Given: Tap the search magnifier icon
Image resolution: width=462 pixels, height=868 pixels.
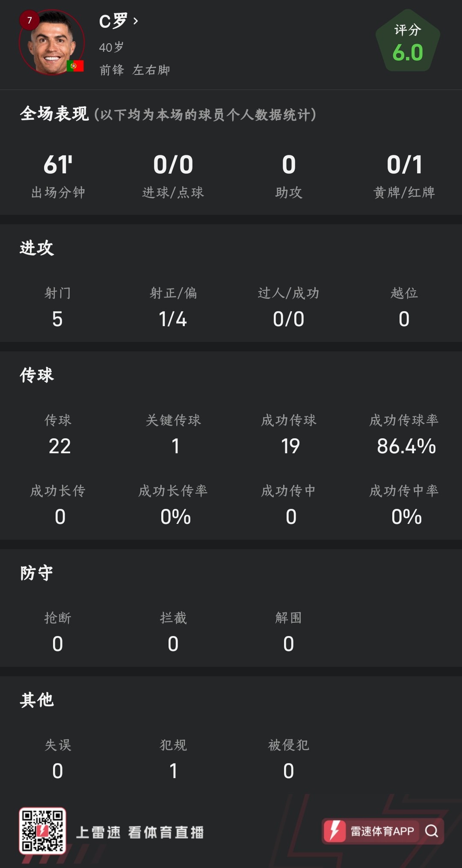Looking at the screenshot, I should tap(431, 831).
